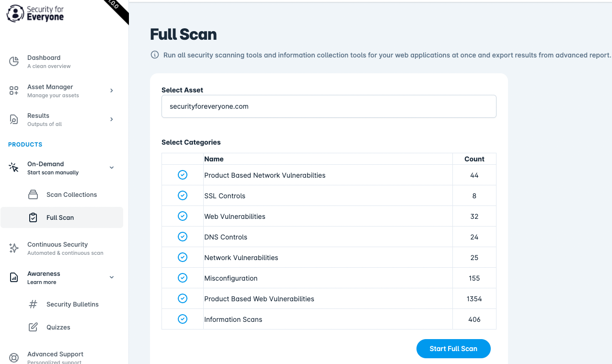This screenshot has height=364, width=612.
Task: Click the Full Scan clipboard icon
Action: pyautogui.click(x=33, y=217)
